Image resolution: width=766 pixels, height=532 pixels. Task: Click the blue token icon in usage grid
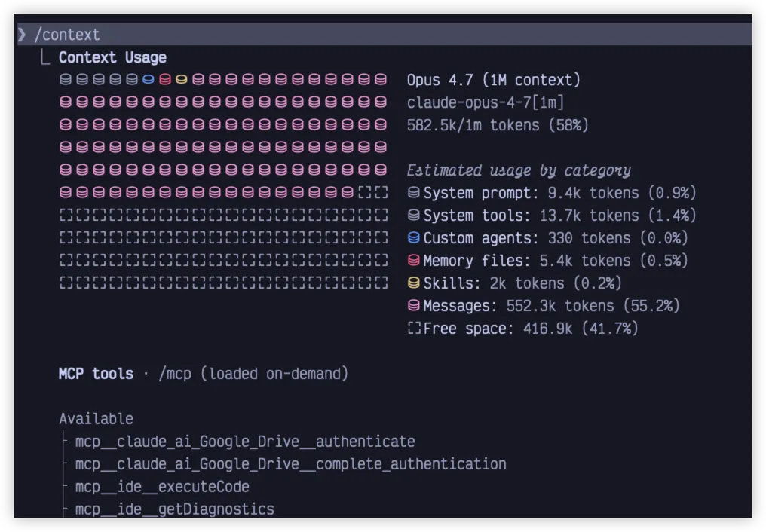tap(149, 79)
